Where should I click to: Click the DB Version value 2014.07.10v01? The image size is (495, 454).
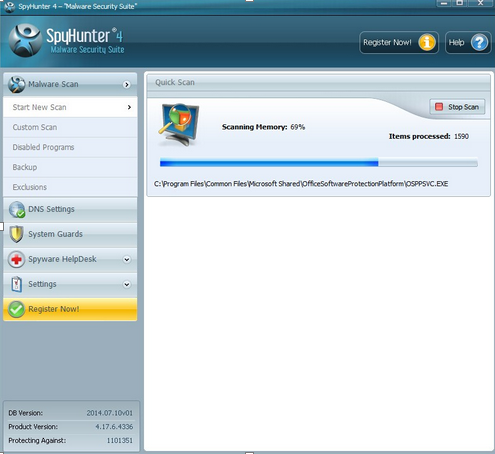[x=110, y=413]
